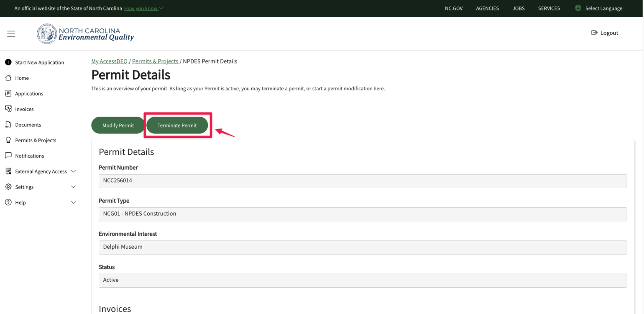
Task: Open the My AccessDEQ breadcrumb link
Action: pos(109,61)
